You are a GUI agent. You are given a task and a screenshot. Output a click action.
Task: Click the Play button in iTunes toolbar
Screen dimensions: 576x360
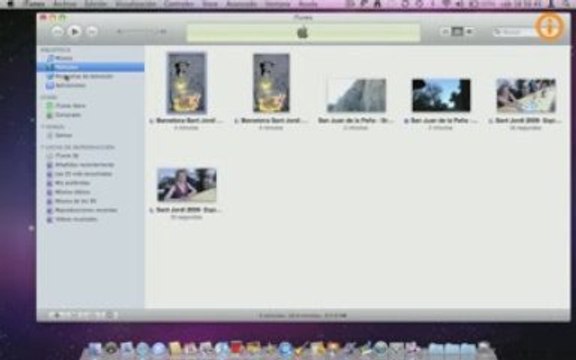74,32
